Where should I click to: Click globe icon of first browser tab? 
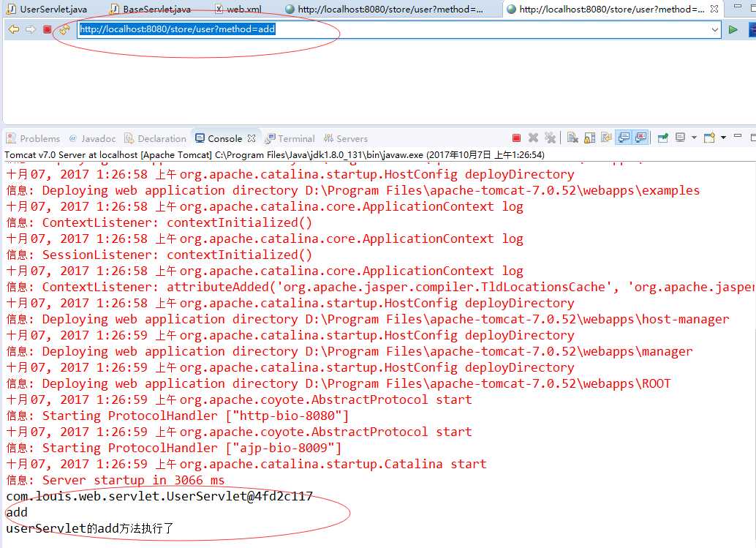point(290,9)
